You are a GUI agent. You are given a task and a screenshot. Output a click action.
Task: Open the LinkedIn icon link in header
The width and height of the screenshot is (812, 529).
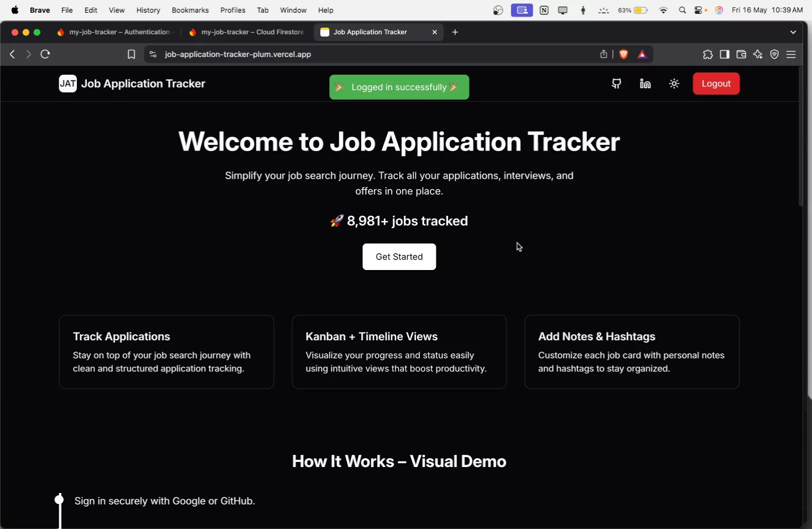645,84
